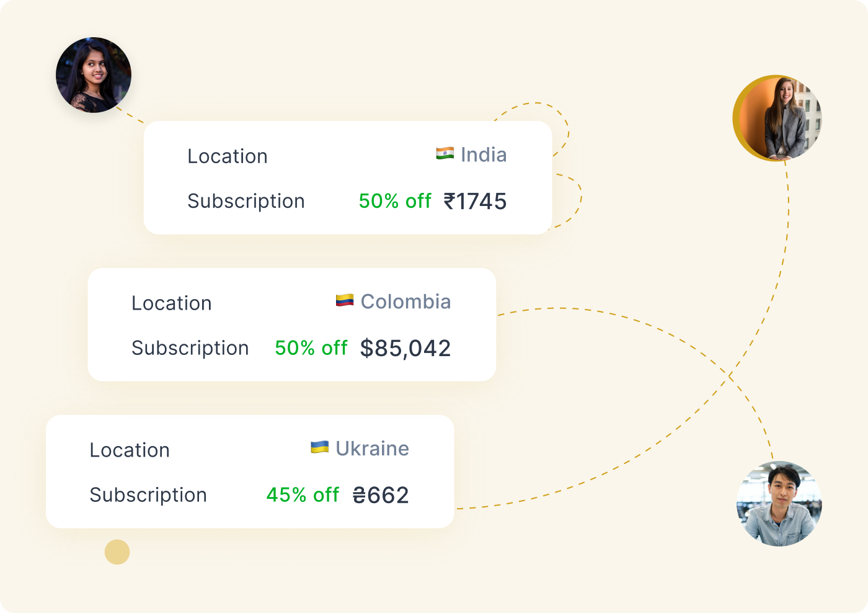Click the Colombia country name
The height and width of the screenshot is (613, 868).
coord(405,302)
